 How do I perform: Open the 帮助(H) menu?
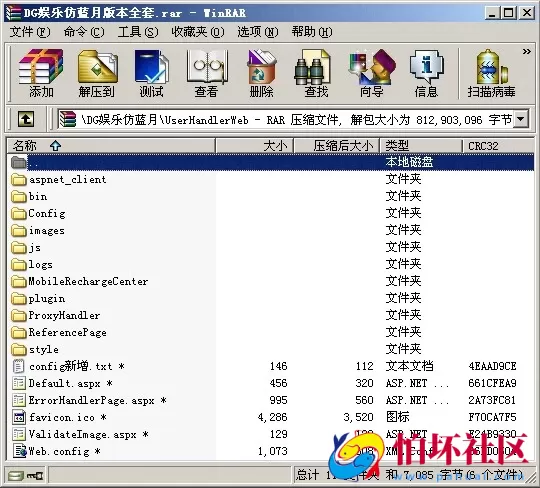[312, 32]
